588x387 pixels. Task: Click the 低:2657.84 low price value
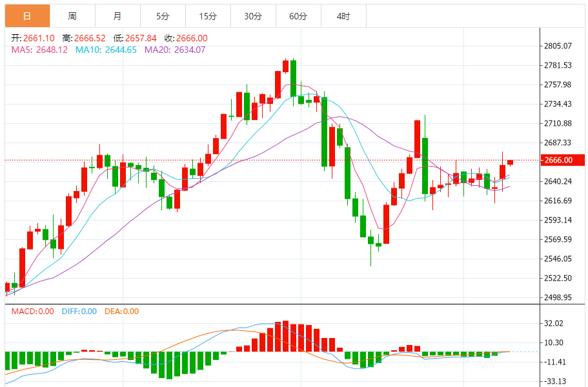tap(135, 38)
